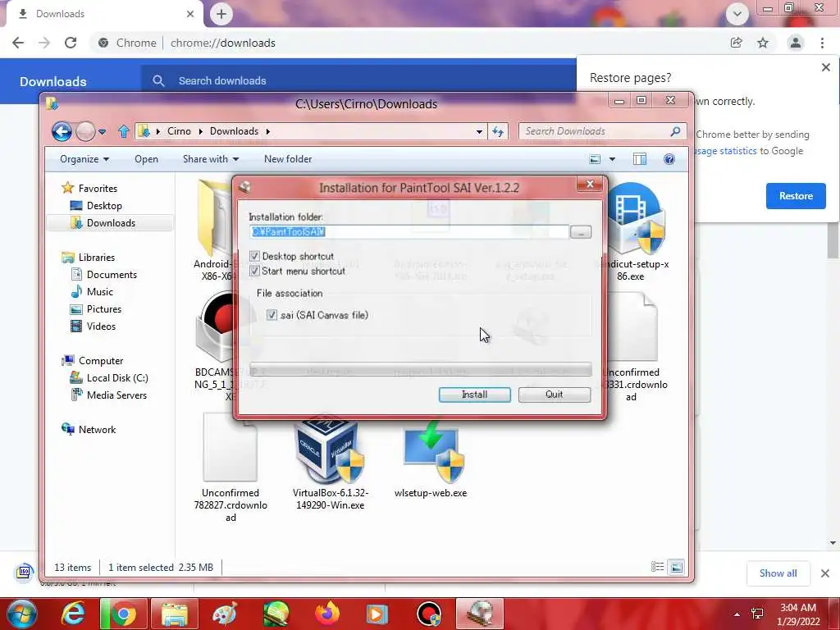840x630 pixels.
Task: Open the Organize menu in Explorer
Action: click(84, 159)
